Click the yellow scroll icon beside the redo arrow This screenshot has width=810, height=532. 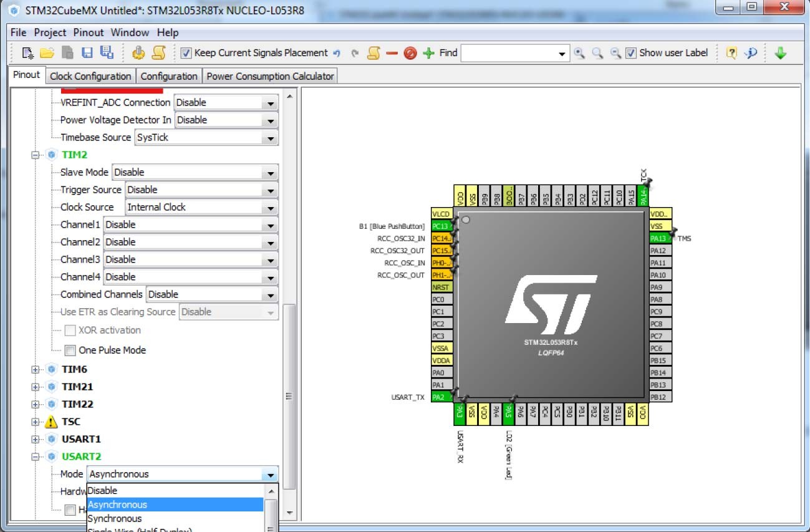(374, 53)
